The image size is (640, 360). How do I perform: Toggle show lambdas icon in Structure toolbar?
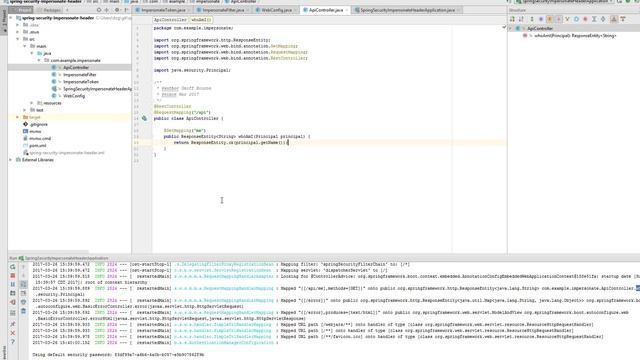(567, 19)
